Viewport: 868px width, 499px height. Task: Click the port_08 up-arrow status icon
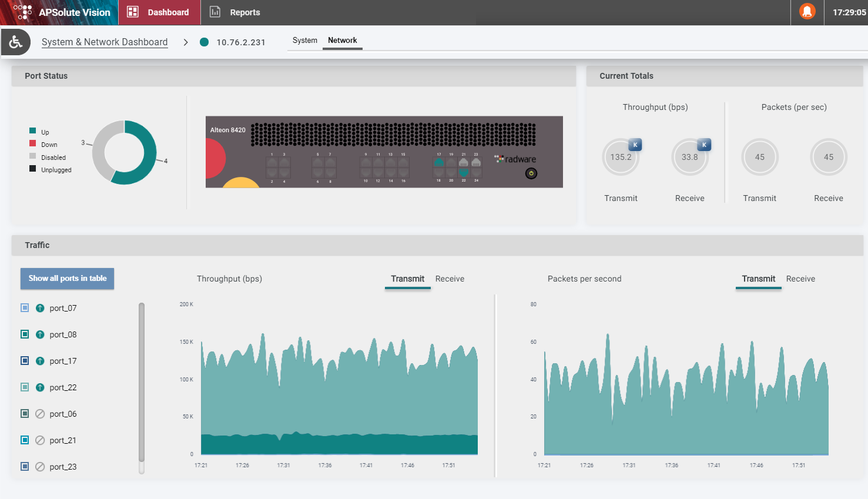[x=40, y=334]
